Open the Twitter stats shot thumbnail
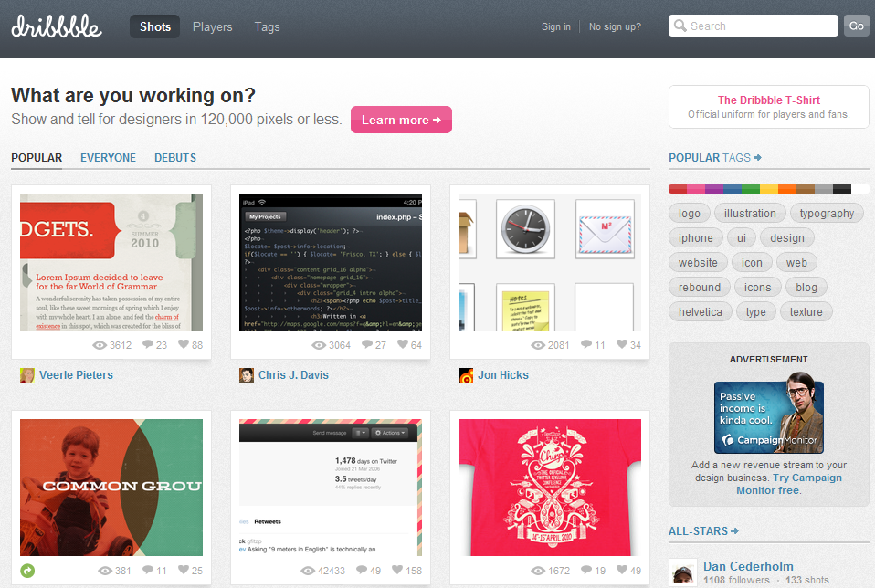Screen dimensions: 875x588 [x=331, y=488]
